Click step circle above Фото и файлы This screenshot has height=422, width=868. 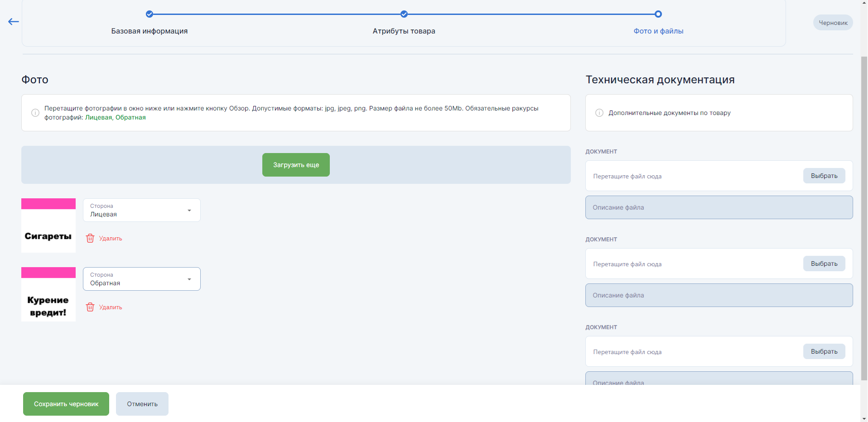tap(658, 14)
